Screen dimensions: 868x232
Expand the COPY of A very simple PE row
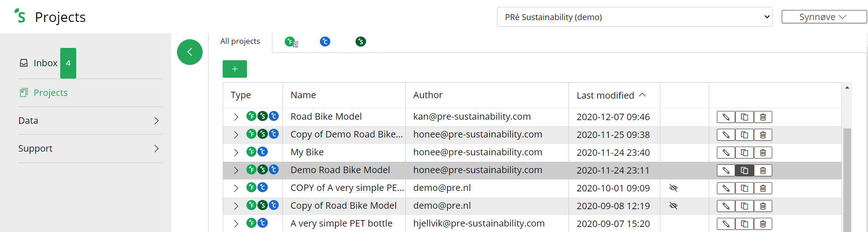click(x=236, y=188)
